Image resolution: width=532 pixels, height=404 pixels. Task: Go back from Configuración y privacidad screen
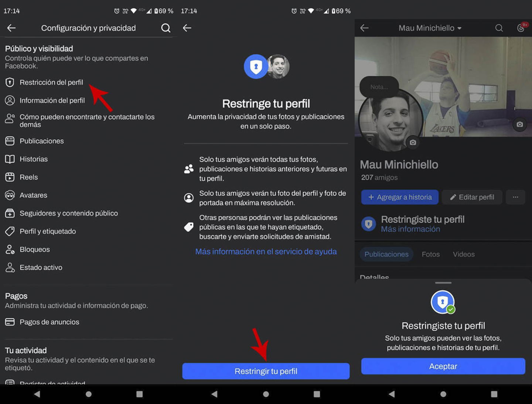11,28
